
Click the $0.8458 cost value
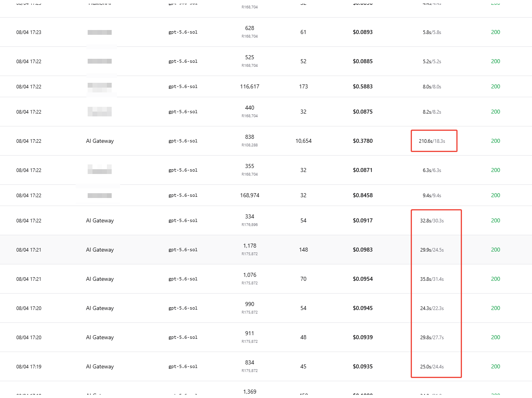363,195
